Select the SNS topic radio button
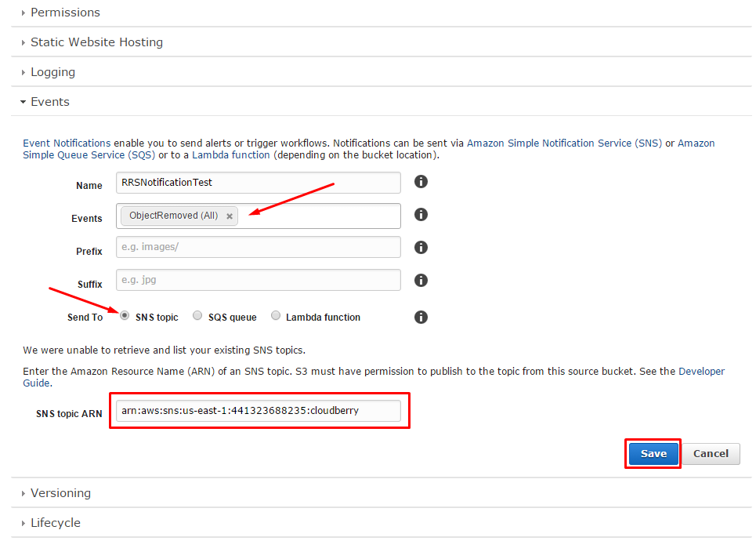This screenshot has width=756, height=541. pos(125,315)
